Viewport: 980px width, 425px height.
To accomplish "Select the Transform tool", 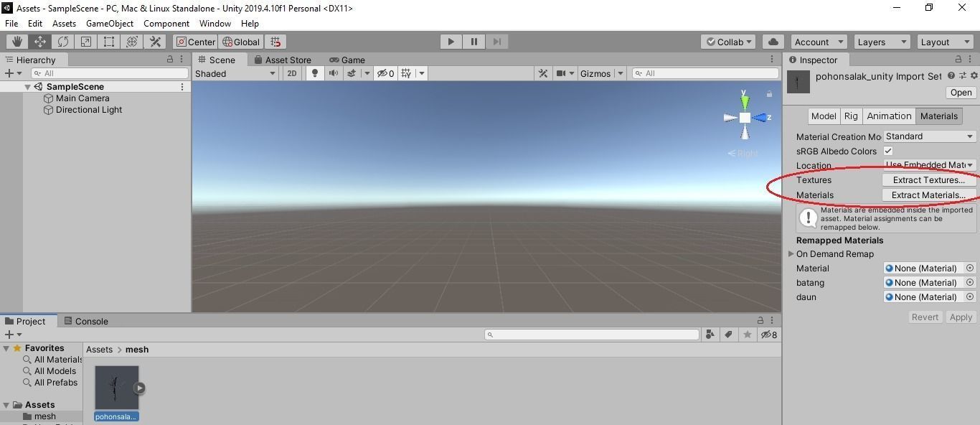I will (x=132, y=42).
